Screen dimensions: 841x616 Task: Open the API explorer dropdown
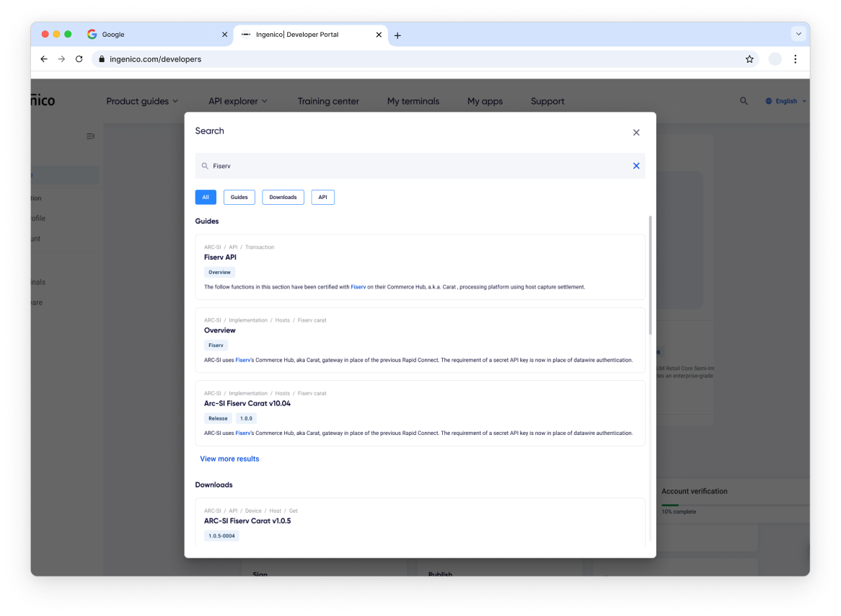click(x=238, y=101)
